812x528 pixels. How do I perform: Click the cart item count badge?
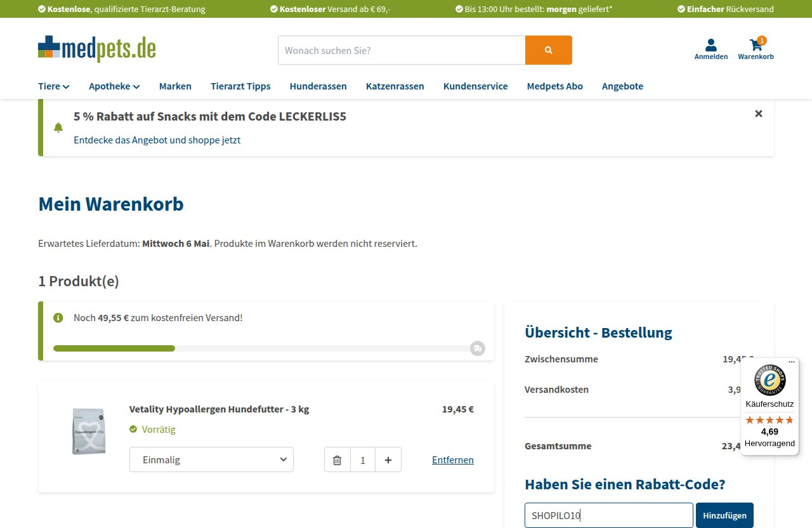tap(762, 41)
